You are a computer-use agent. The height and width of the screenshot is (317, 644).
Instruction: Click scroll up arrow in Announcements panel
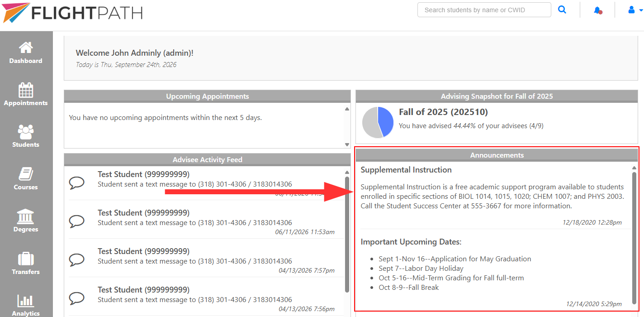tap(634, 168)
